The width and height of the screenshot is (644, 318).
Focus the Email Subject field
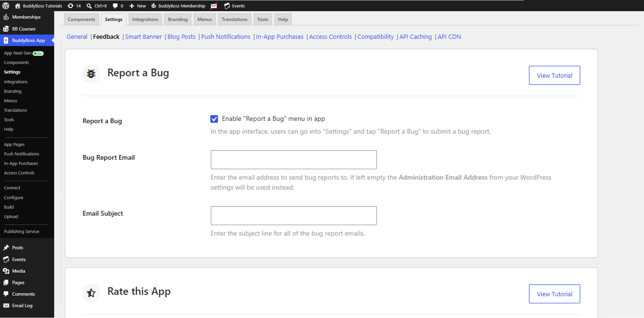pos(294,215)
